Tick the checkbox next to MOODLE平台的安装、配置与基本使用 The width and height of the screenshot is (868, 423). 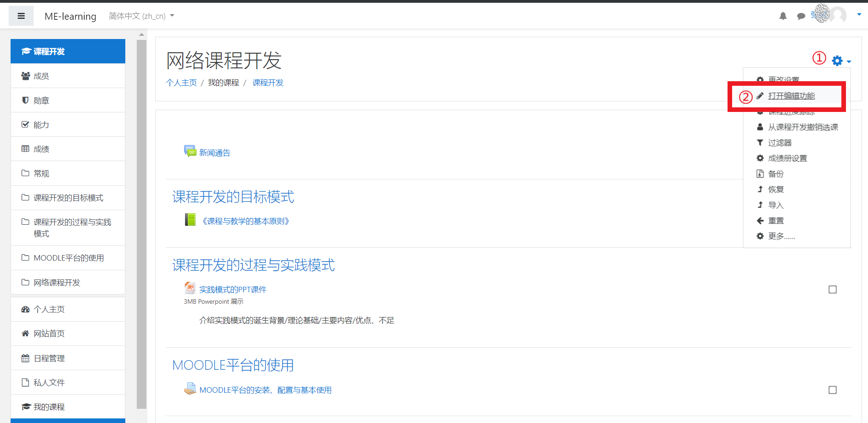832,390
